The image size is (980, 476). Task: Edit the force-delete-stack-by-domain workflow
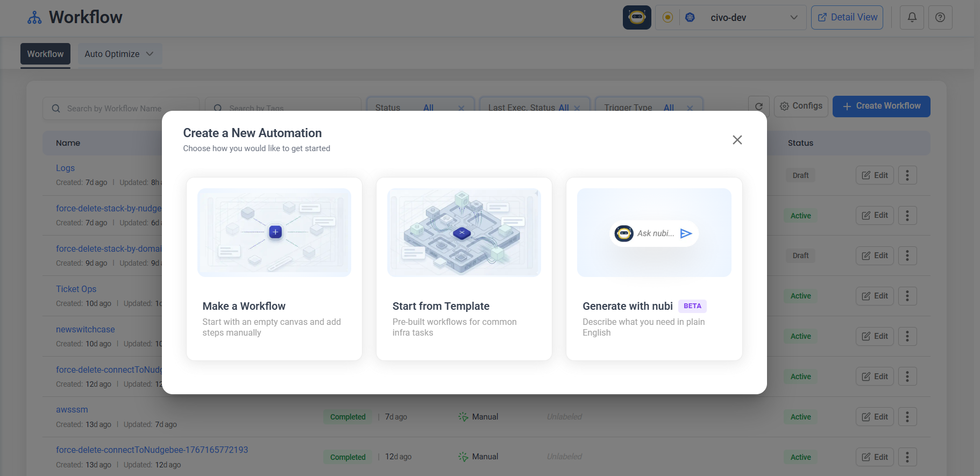(x=875, y=256)
